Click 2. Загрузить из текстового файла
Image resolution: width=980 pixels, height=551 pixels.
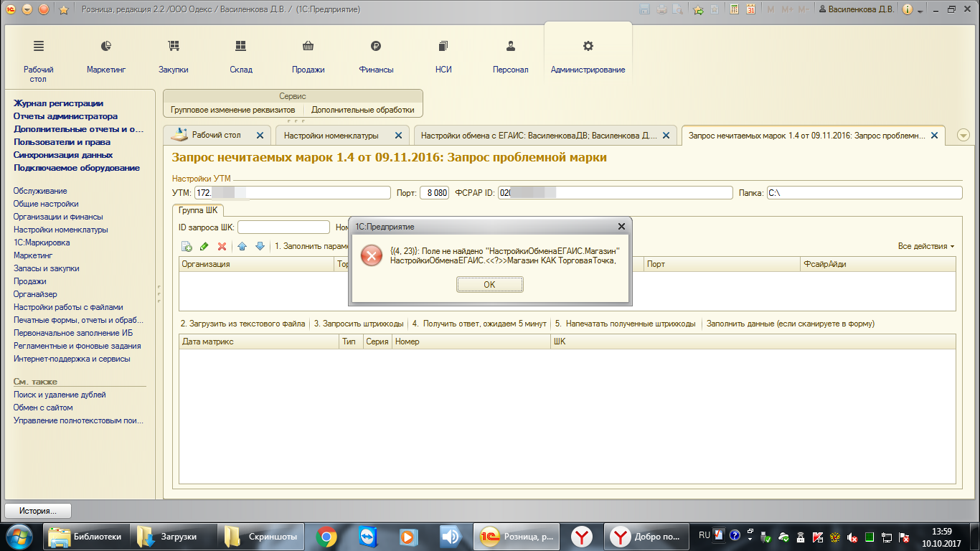coord(242,324)
